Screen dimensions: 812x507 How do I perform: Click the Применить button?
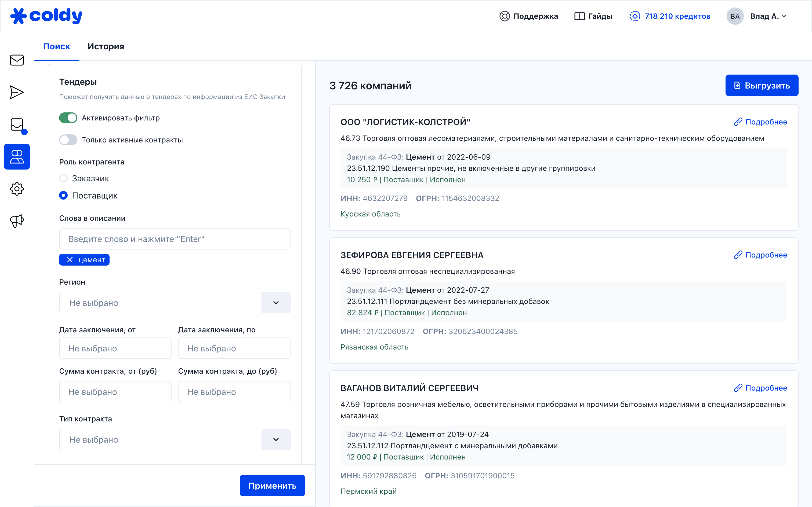[272, 486]
